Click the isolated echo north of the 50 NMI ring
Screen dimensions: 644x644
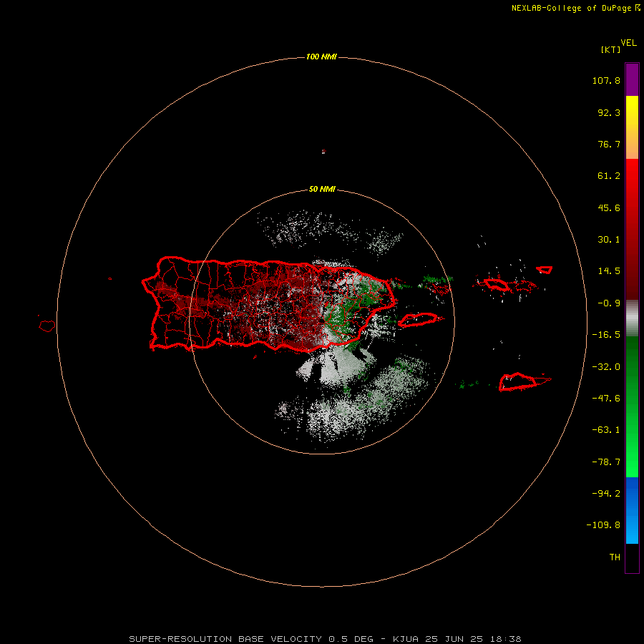point(323,152)
